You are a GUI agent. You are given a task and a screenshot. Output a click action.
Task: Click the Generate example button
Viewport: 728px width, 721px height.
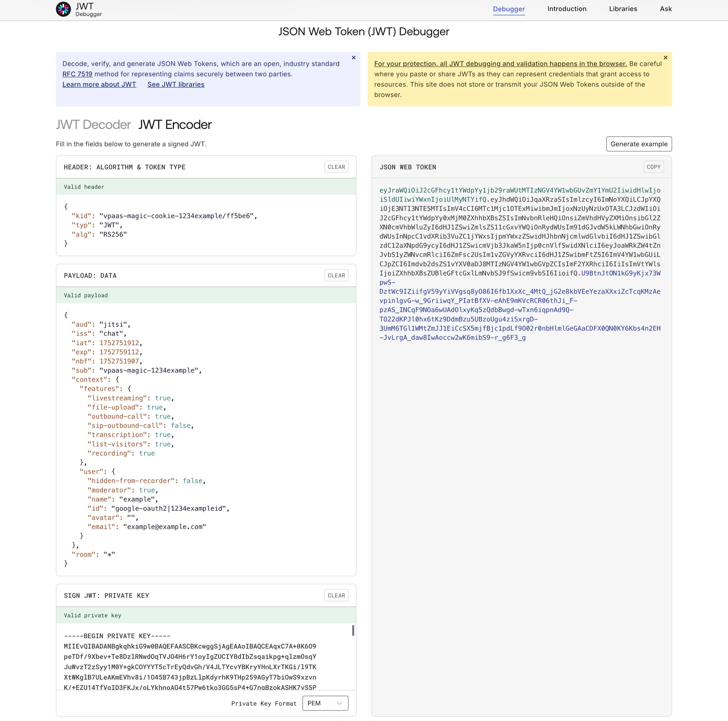[x=639, y=144]
